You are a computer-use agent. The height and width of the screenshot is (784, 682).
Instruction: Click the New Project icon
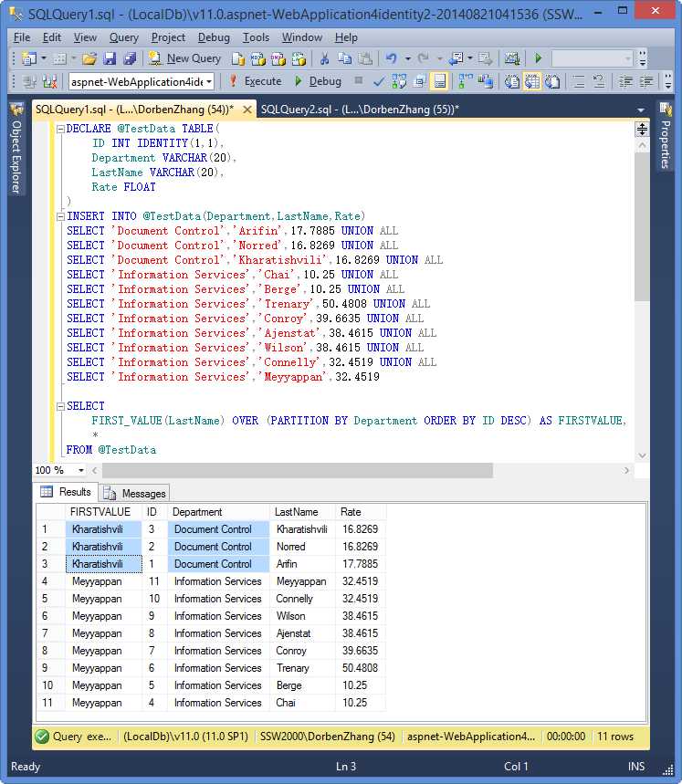point(29,58)
